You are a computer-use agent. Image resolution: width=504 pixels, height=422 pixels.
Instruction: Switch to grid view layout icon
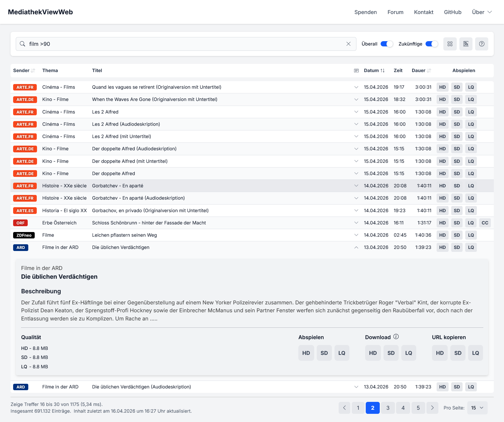point(450,44)
